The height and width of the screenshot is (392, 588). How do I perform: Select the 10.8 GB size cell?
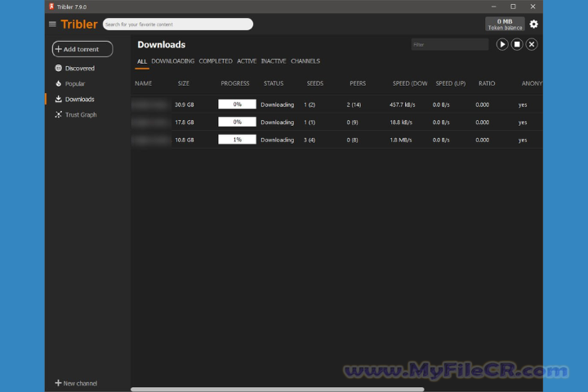coord(185,140)
